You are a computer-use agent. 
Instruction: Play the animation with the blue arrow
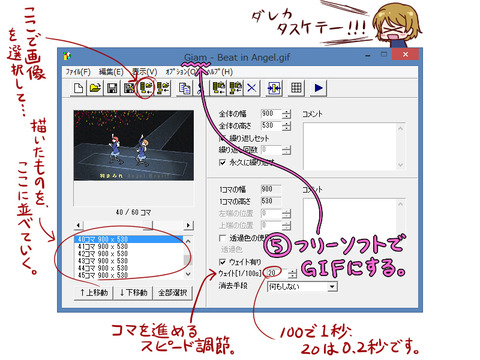tap(319, 88)
